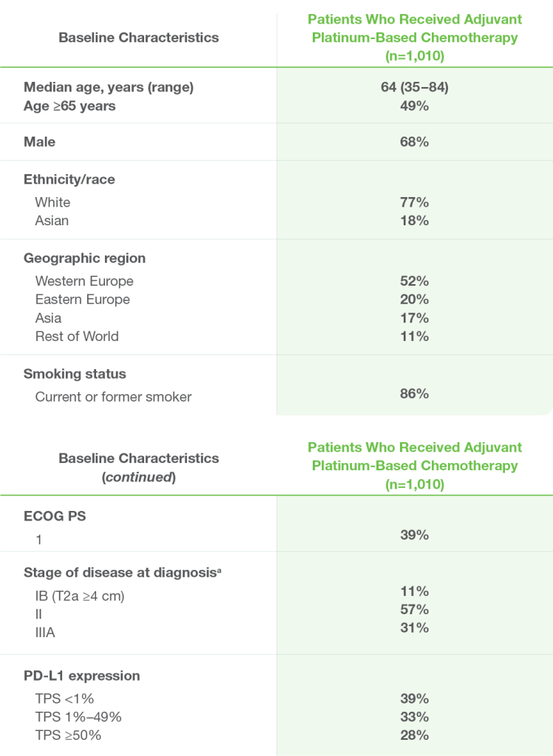Click the Current or former smoker label

pyautogui.click(x=113, y=396)
